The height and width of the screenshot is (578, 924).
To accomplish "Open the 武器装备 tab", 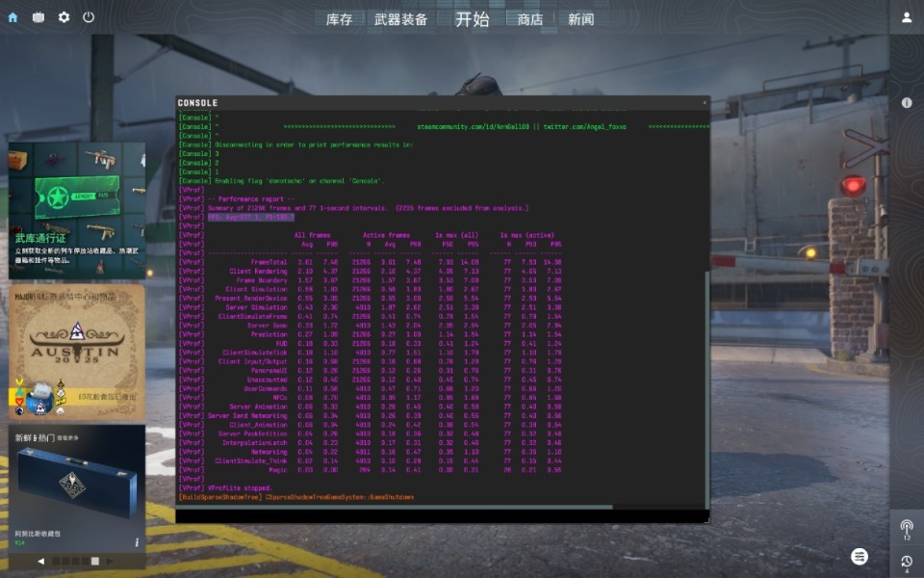I will point(400,19).
